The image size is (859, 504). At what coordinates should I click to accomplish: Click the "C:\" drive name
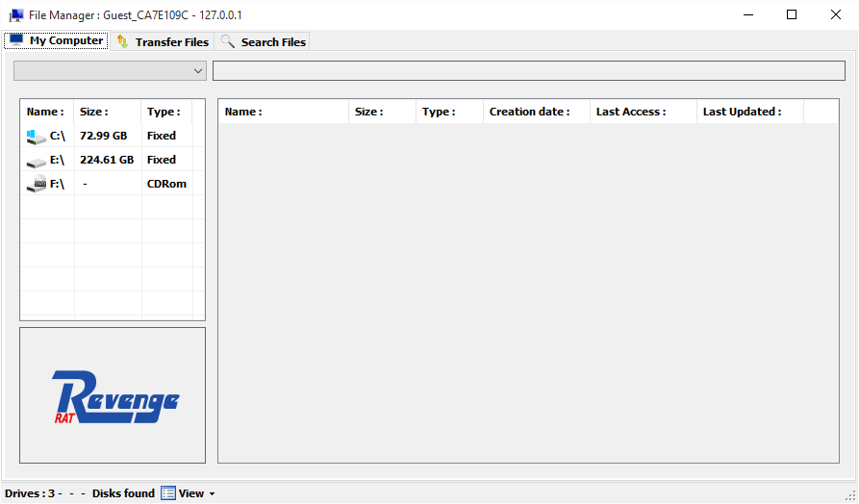tap(58, 136)
